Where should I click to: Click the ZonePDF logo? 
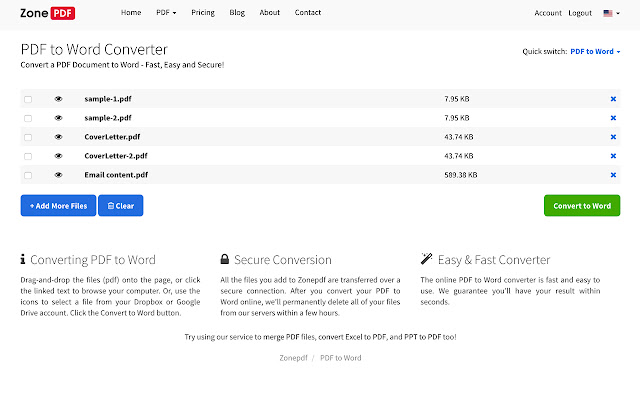tap(49, 13)
